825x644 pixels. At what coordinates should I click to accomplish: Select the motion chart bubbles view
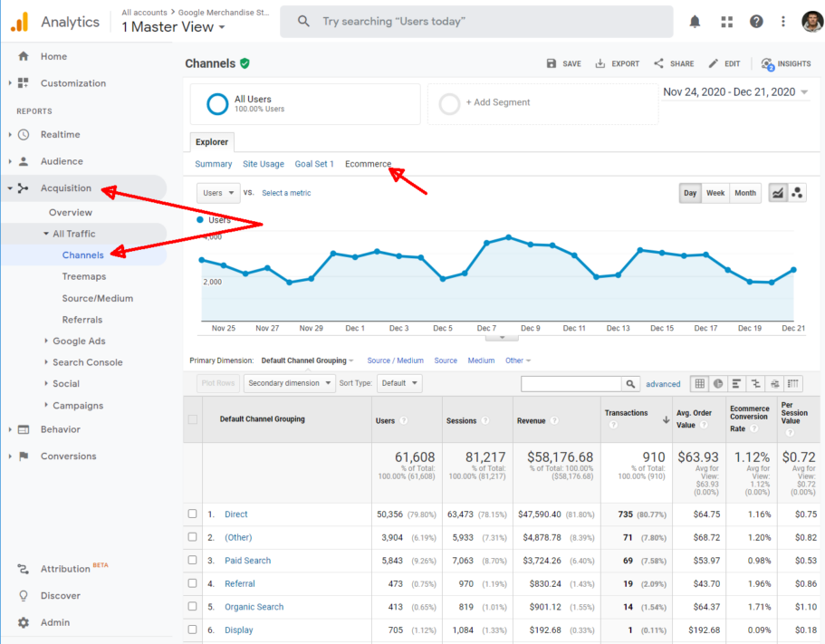point(797,193)
